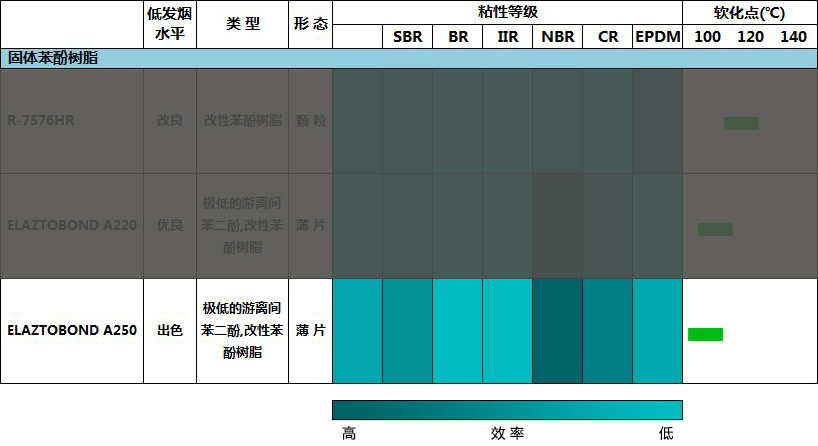Select the SBR column header
This screenshot has height=446, width=818.
click(x=407, y=37)
